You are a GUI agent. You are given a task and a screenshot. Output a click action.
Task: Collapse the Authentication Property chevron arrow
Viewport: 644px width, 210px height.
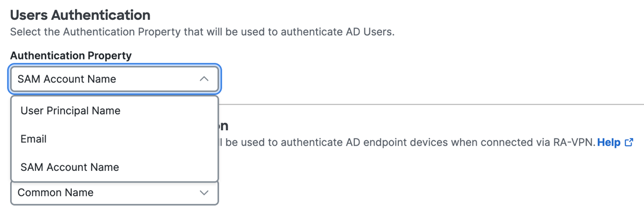[204, 79]
